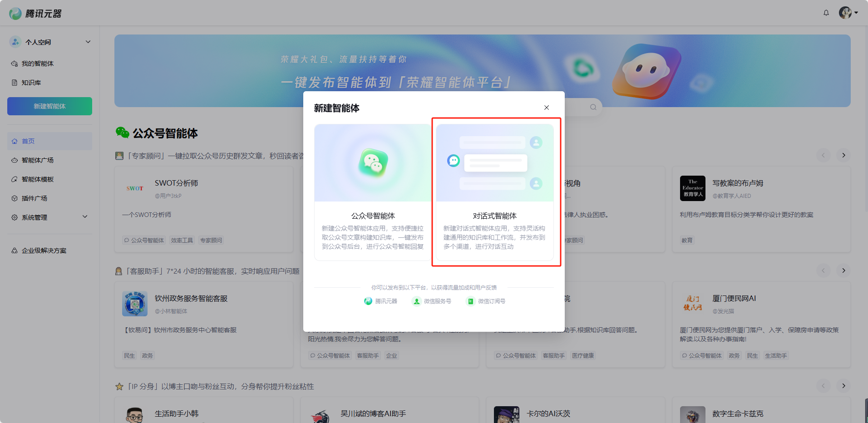Show previous agents in 客服助手 row
The width and height of the screenshot is (868, 423).
(x=823, y=271)
